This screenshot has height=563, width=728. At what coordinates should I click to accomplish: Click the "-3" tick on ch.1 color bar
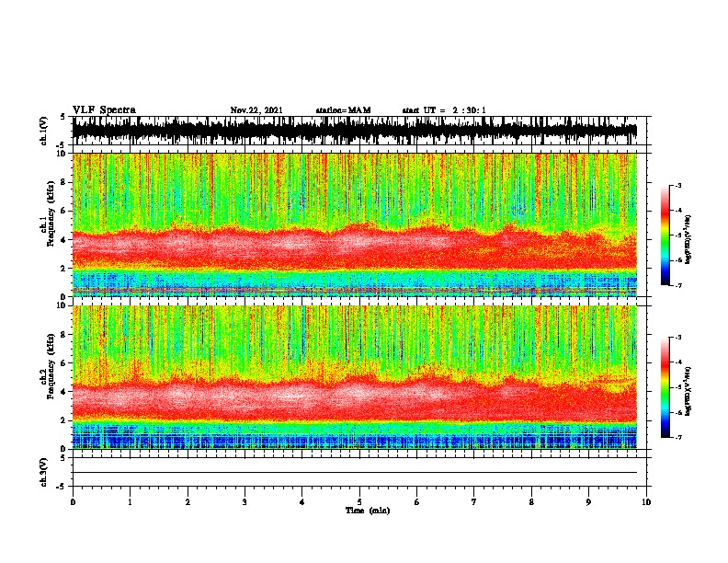(678, 186)
